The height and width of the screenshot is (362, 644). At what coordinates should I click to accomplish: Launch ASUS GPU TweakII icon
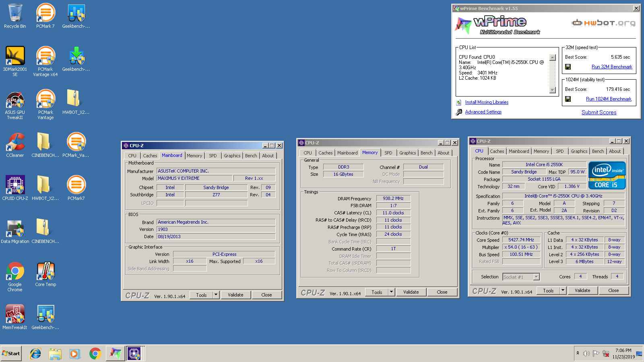pyautogui.click(x=15, y=104)
